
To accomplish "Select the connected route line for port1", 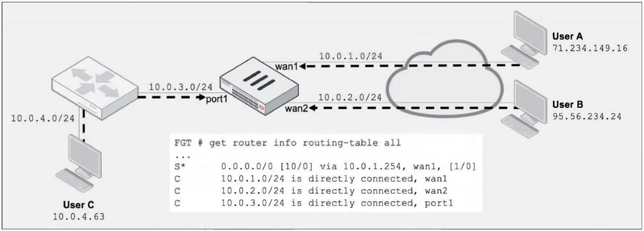I will point(313,203).
